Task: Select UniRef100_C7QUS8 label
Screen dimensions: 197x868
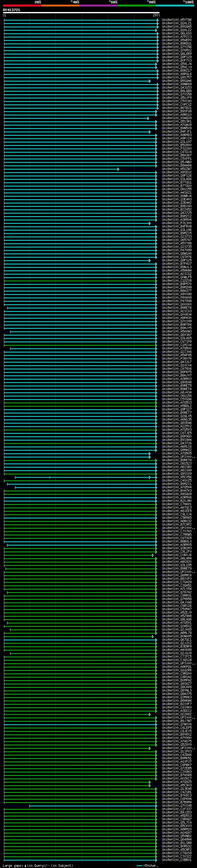Action: coord(177,853)
